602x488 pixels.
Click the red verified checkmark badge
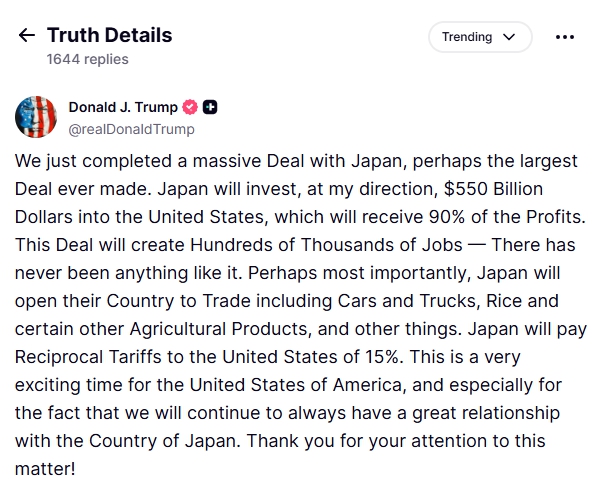pyautogui.click(x=190, y=107)
